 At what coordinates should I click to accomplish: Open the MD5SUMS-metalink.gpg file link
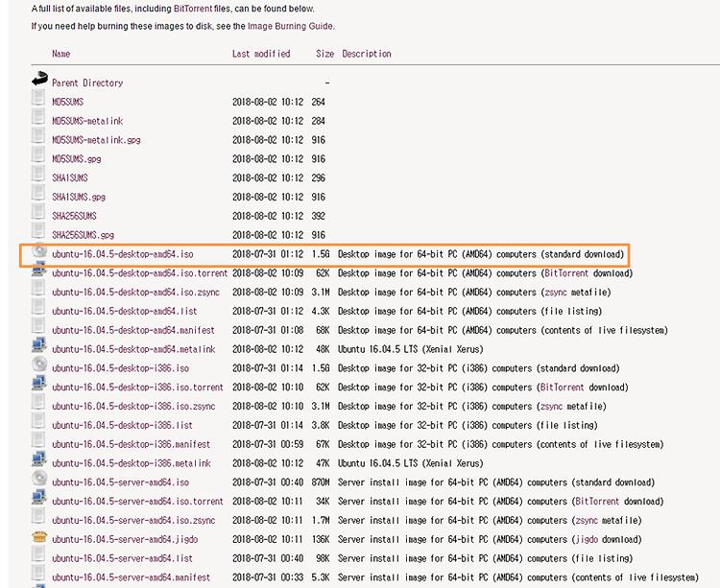(96, 140)
